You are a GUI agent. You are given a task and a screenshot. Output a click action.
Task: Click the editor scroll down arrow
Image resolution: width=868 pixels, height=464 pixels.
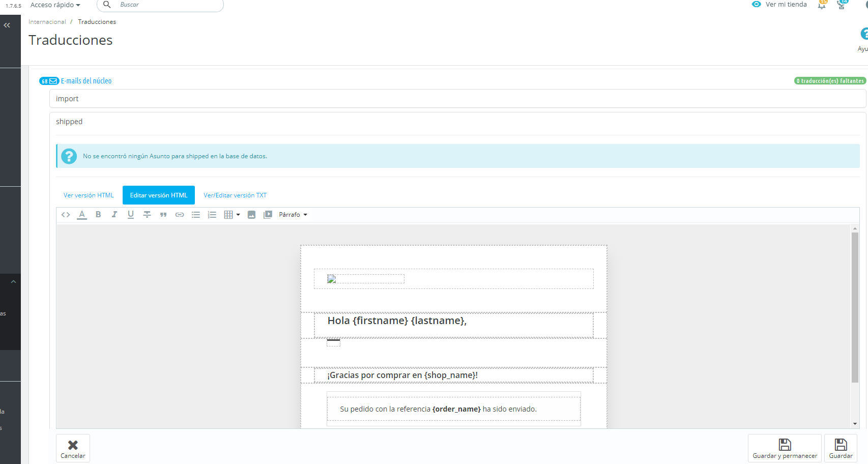pyautogui.click(x=855, y=424)
